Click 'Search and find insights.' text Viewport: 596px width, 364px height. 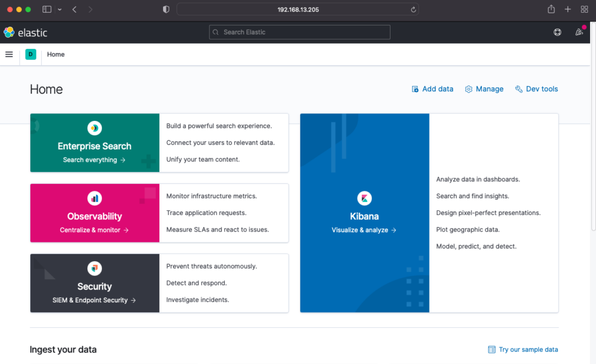coord(473,196)
